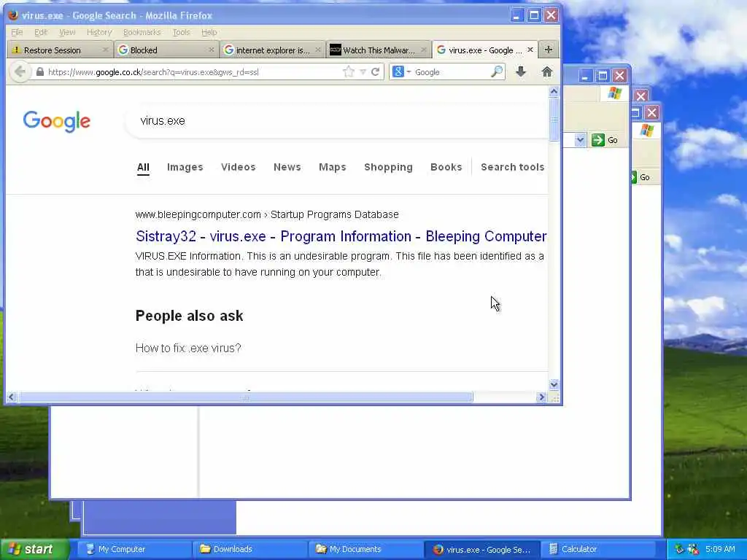Switch to My Documents taskbar item
Image resolution: width=747 pixels, height=560 pixels.
[x=365, y=549]
